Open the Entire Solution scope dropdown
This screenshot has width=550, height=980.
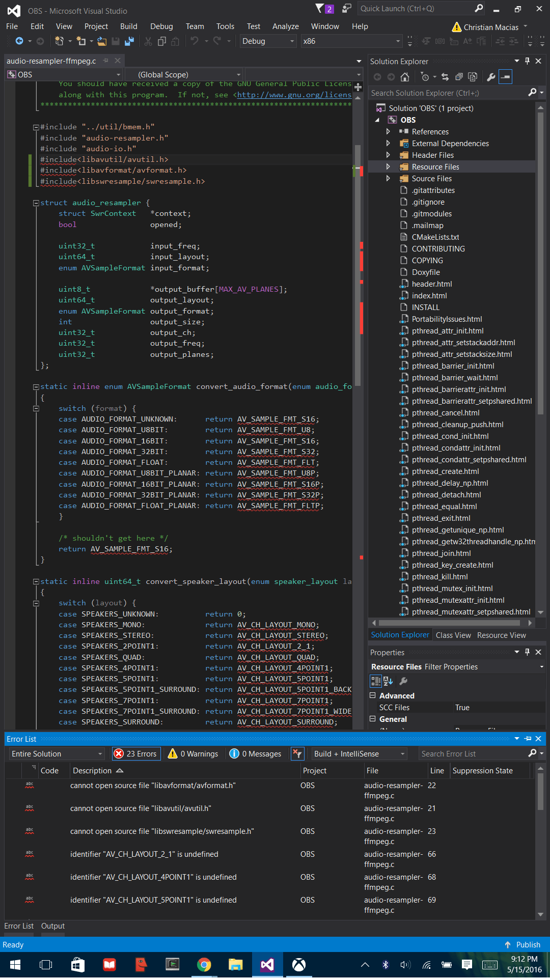coord(57,753)
